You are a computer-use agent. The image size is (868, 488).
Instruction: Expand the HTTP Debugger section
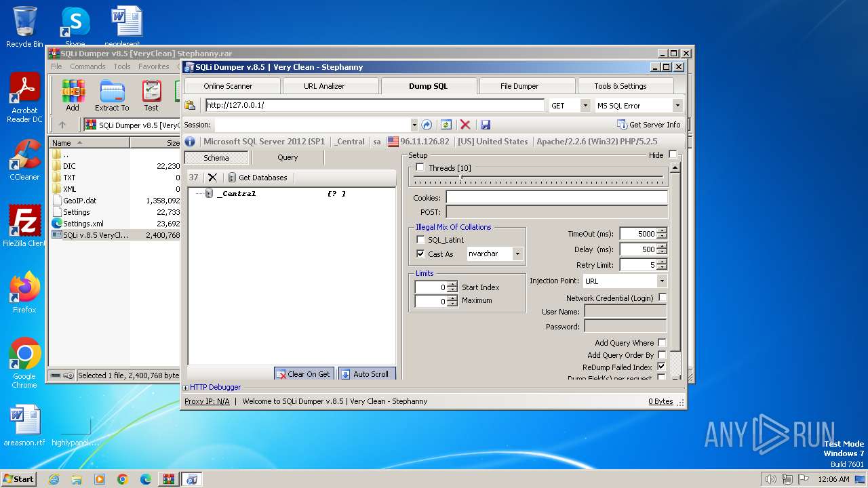point(186,388)
